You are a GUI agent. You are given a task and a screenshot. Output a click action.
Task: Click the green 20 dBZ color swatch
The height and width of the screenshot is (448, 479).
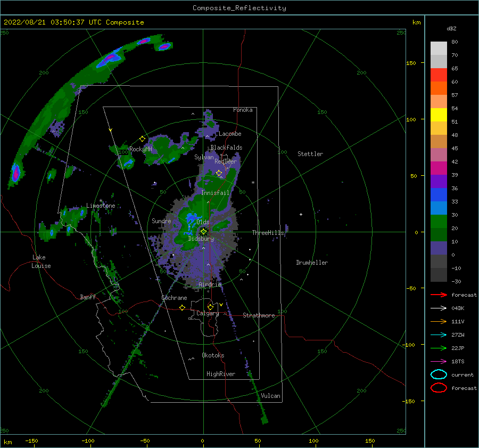439,221
